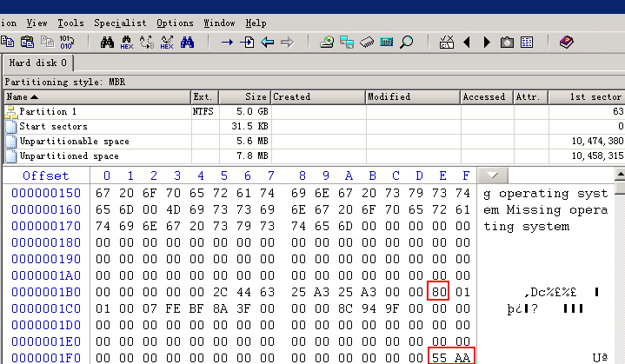Viewport: 625px width, 364px height.
Task: Click the Start sectors file icon
Action: (11, 127)
